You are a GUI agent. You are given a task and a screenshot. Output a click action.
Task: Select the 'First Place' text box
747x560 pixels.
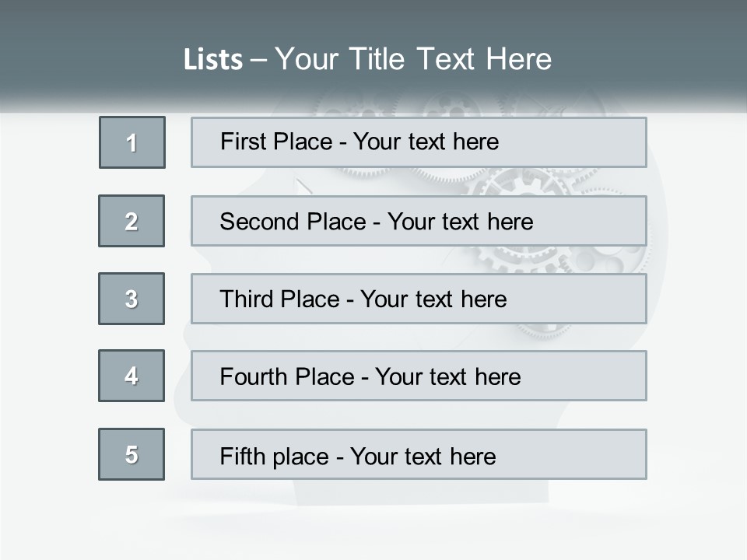point(419,142)
